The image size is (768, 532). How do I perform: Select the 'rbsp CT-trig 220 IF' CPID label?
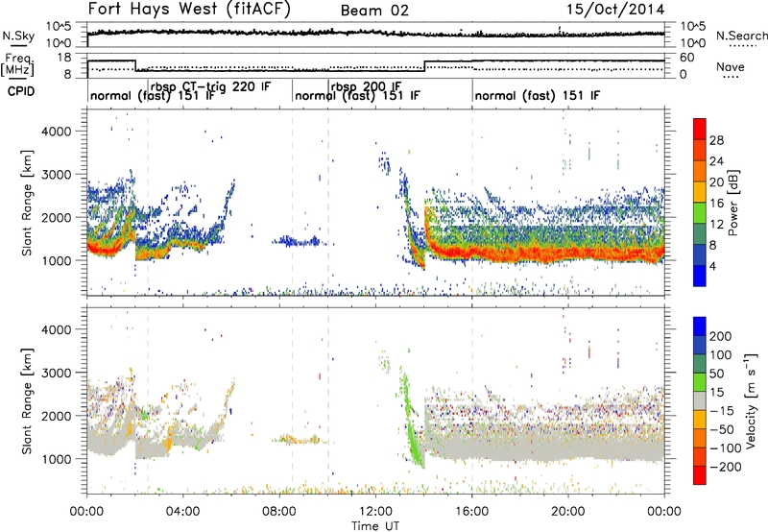210,86
